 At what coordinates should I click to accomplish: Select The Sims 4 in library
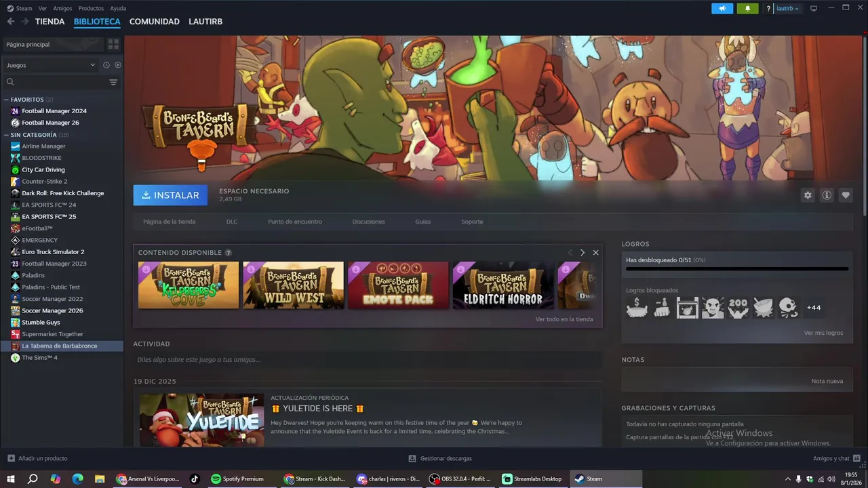62,358
